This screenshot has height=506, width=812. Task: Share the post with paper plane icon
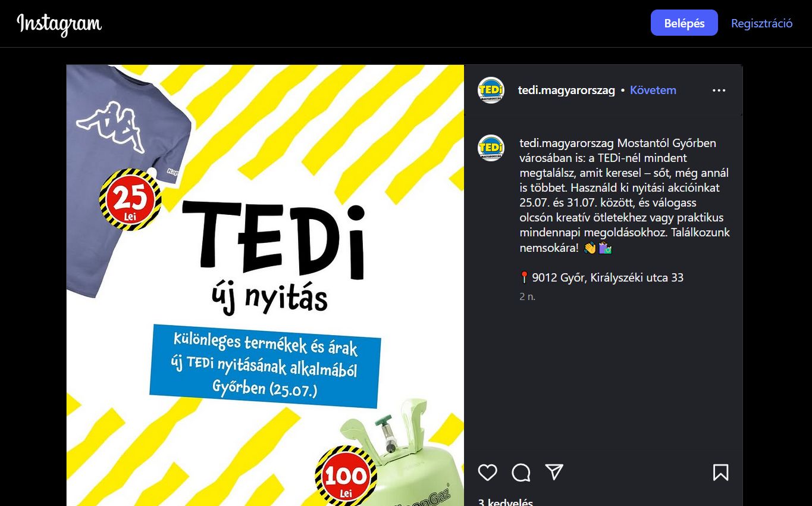pos(554,472)
